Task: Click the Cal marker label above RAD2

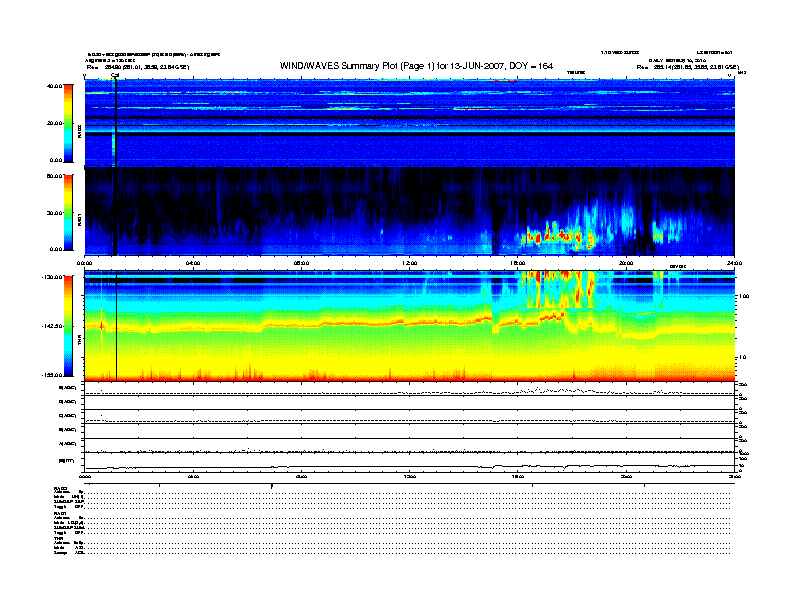Action: [x=115, y=75]
